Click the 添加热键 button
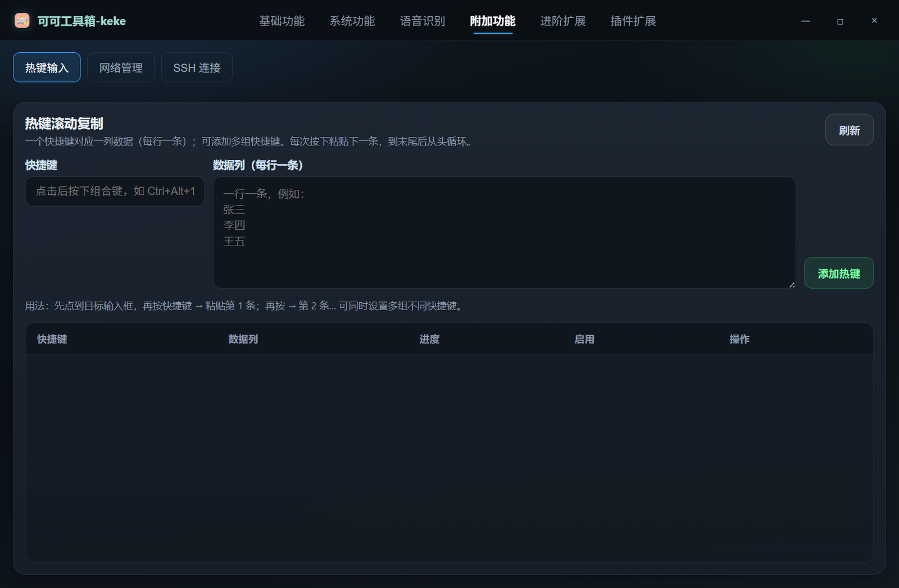The image size is (899, 588). [839, 273]
